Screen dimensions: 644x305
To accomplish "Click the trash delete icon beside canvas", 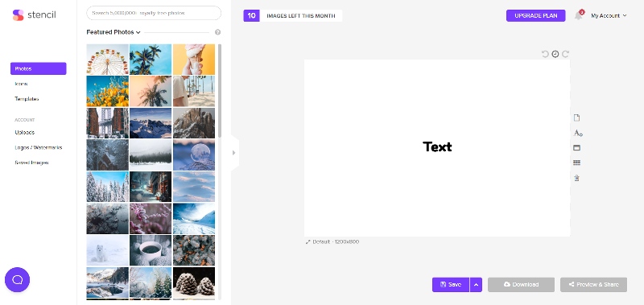I will pos(576,178).
